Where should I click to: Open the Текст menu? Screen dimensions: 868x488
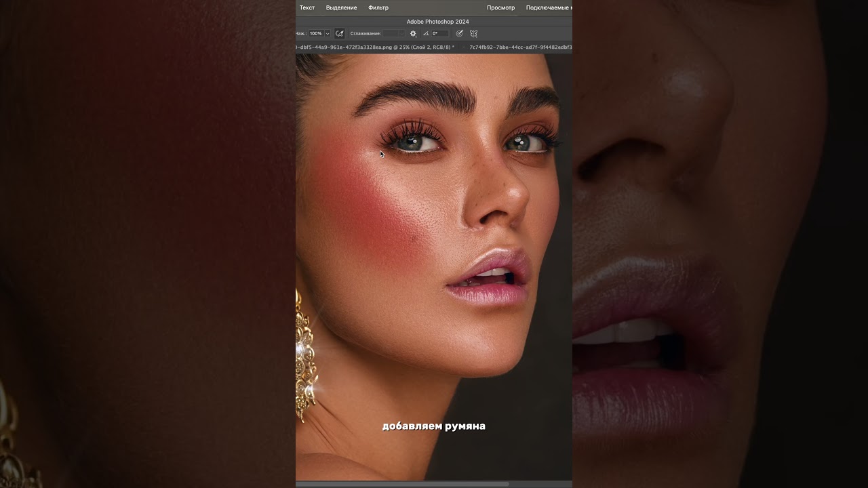pos(307,7)
